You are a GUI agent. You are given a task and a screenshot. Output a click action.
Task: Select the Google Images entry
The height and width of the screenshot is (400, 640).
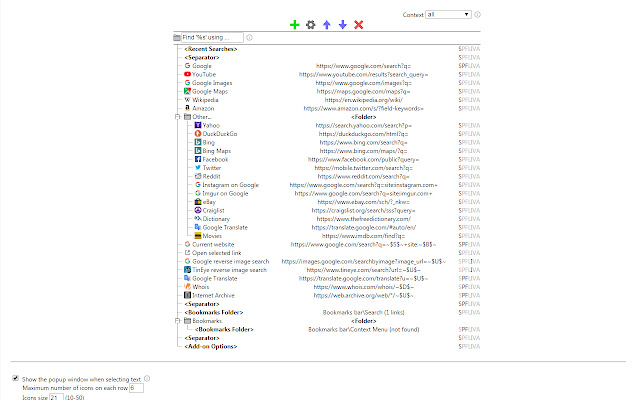(x=212, y=83)
